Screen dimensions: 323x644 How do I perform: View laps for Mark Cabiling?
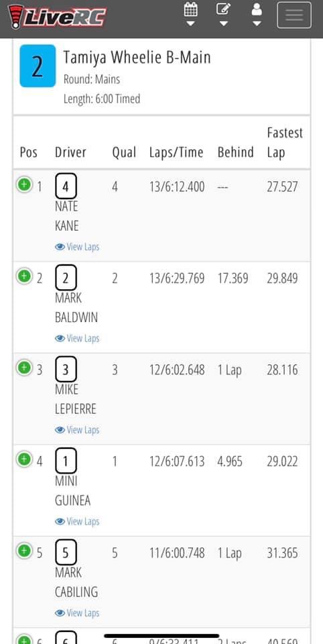click(77, 613)
